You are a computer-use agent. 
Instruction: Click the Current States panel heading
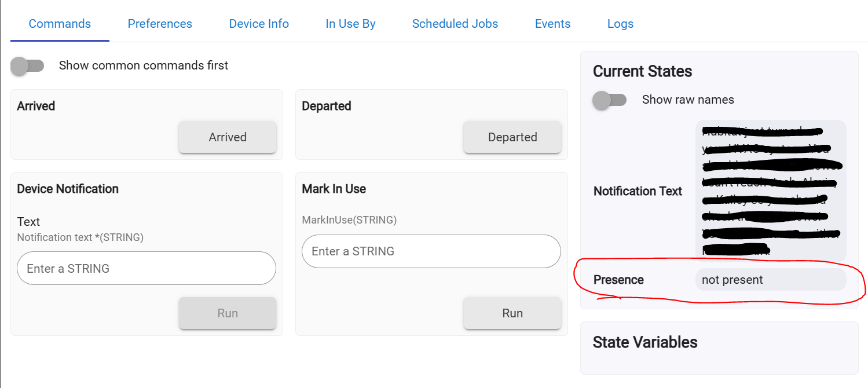[x=642, y=71]
